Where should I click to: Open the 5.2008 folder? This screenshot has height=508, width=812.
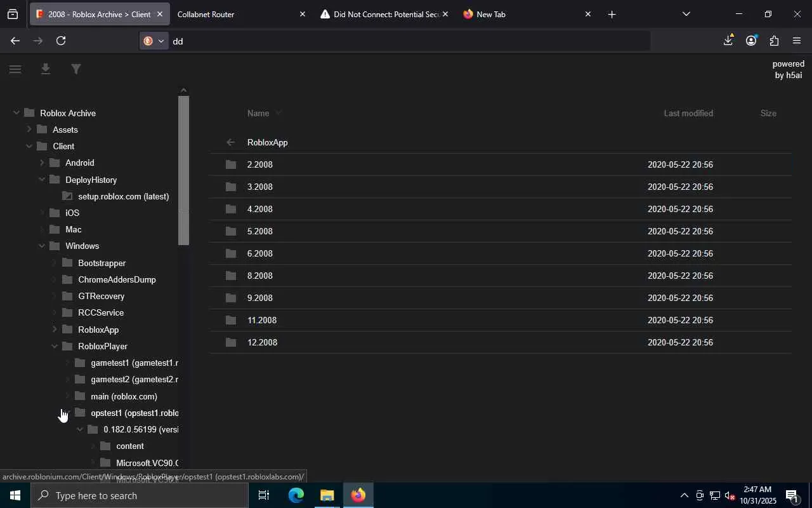point(500,231)
